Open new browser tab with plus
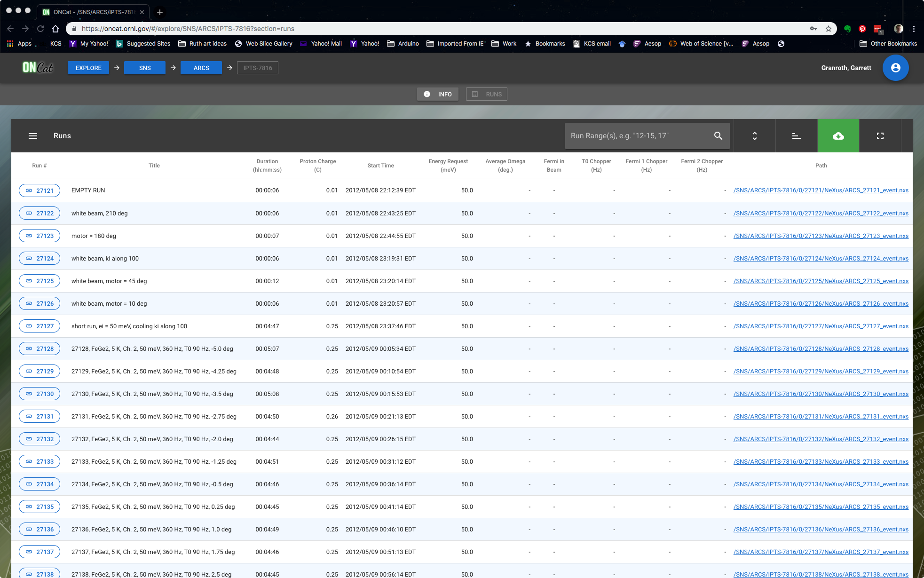This screenshot has width=924, height=578. (160, 12)
